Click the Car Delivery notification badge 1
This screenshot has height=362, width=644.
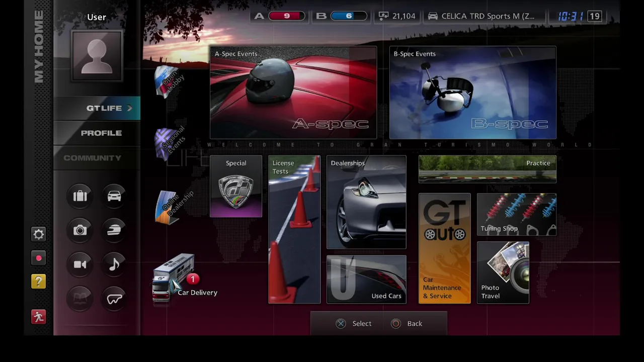(193, 279)
